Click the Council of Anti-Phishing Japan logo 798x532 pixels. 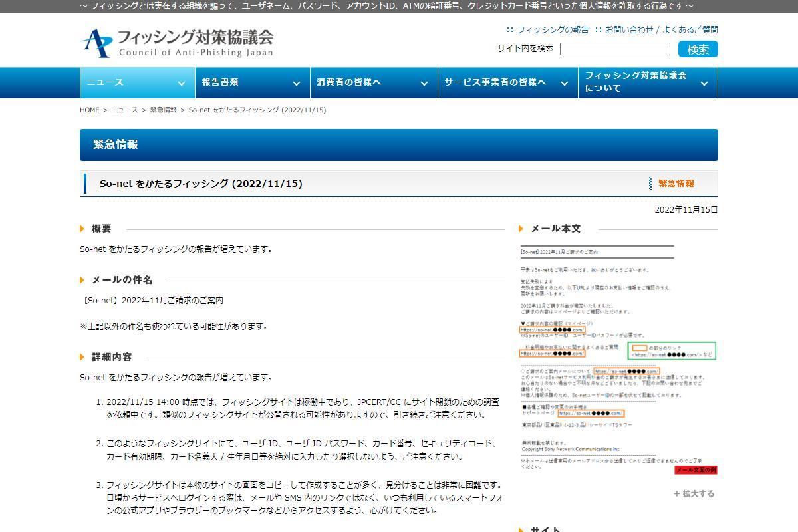[x=177, y=43]
